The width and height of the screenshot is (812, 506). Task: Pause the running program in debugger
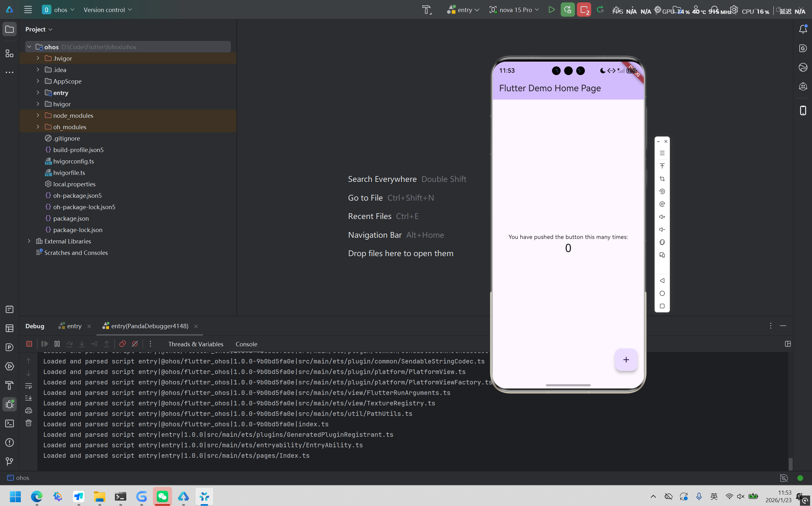tap(57, 344)
